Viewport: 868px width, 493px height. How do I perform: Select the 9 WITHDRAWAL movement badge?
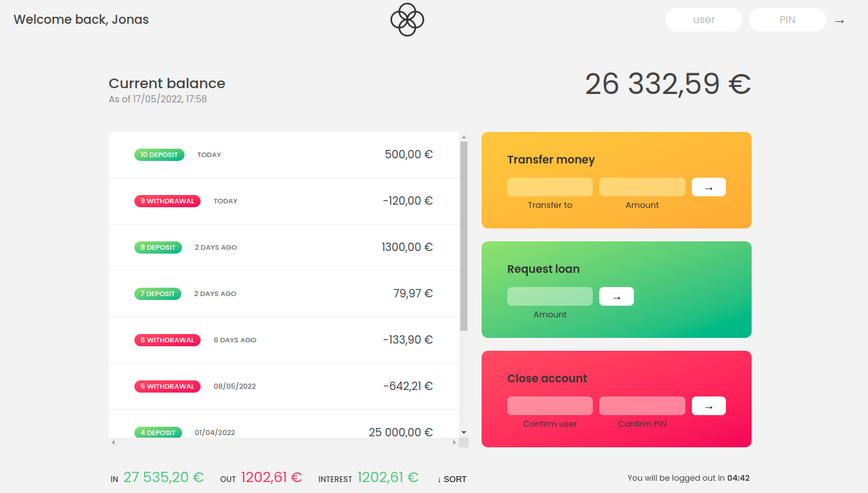pos(167,201)
